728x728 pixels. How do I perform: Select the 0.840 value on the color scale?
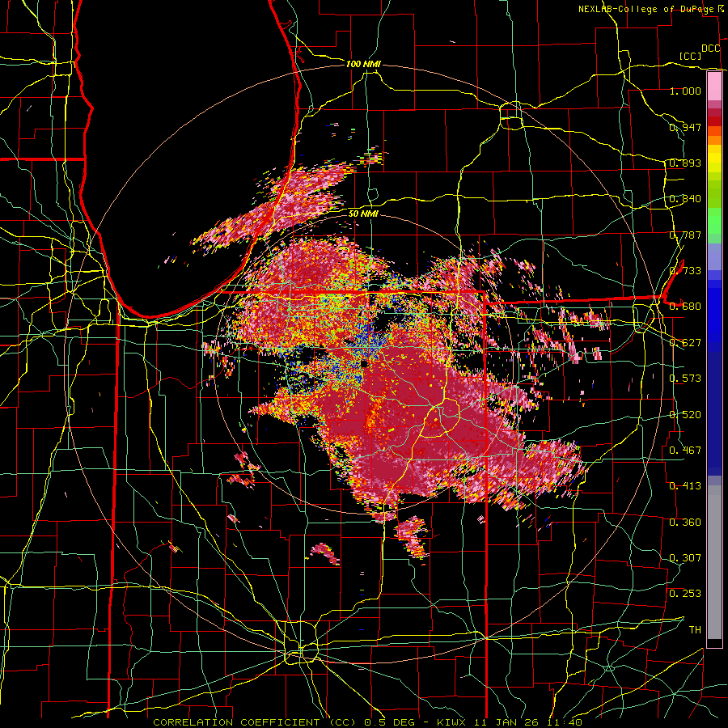click(x=685, y=199)
